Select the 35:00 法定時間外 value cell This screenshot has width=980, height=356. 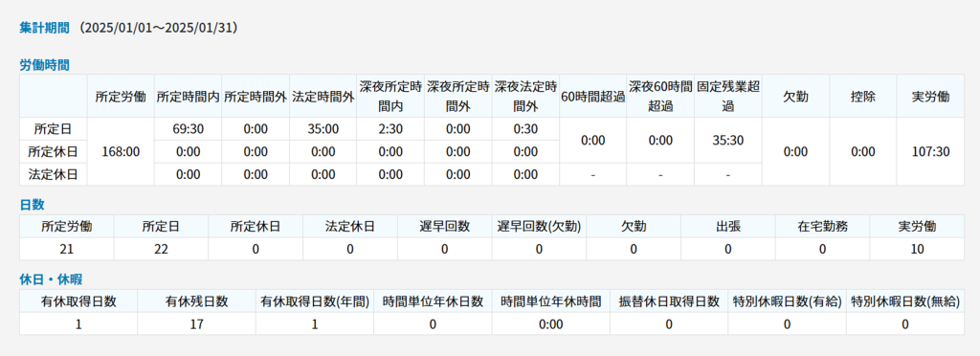coord(323,128)
